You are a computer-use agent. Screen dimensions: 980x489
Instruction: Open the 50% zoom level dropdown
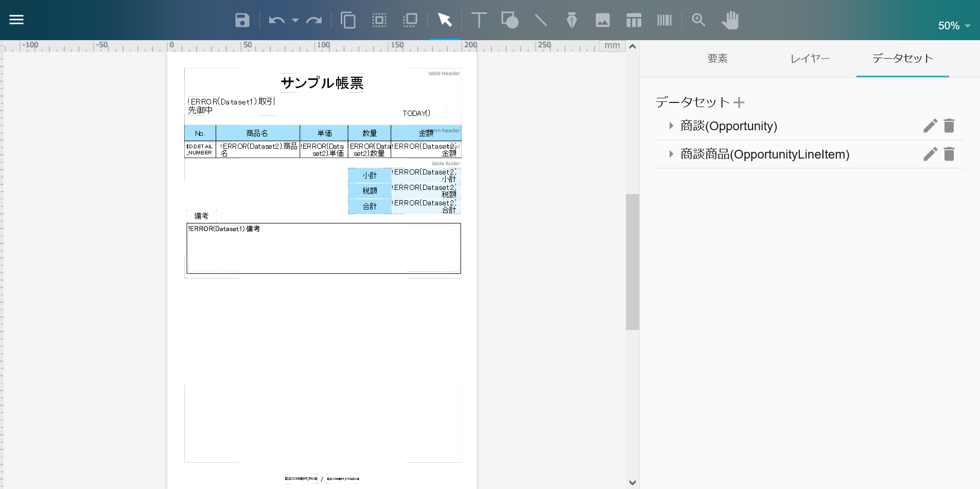tap(954, 26)
